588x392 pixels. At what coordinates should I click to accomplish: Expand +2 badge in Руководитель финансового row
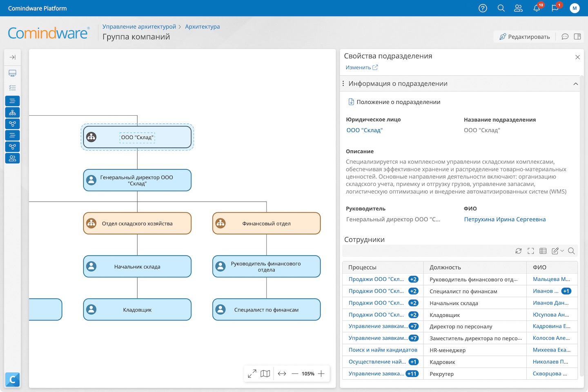(x=413, y=279)
